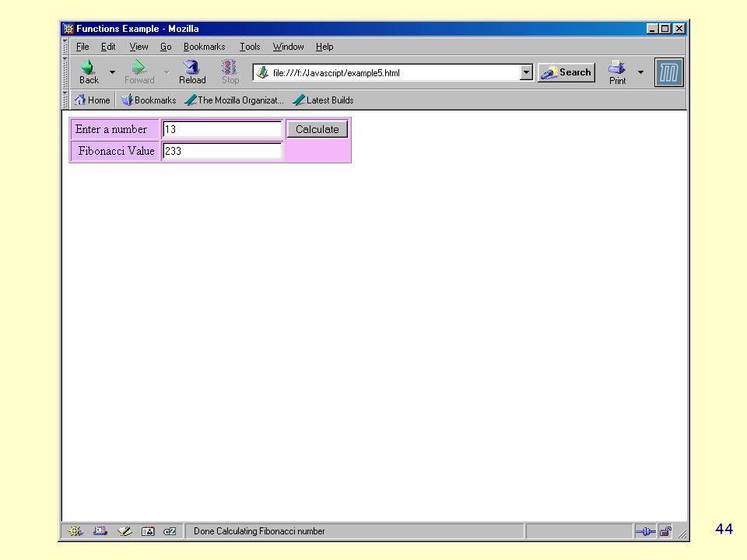Open the File menu
This screenshot has width=747, height=560.
82,47
